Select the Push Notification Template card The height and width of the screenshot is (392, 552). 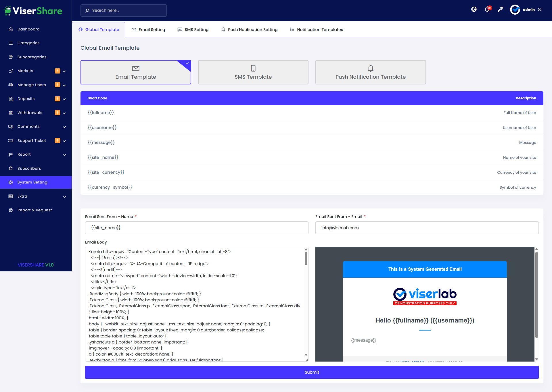[370, 72]
